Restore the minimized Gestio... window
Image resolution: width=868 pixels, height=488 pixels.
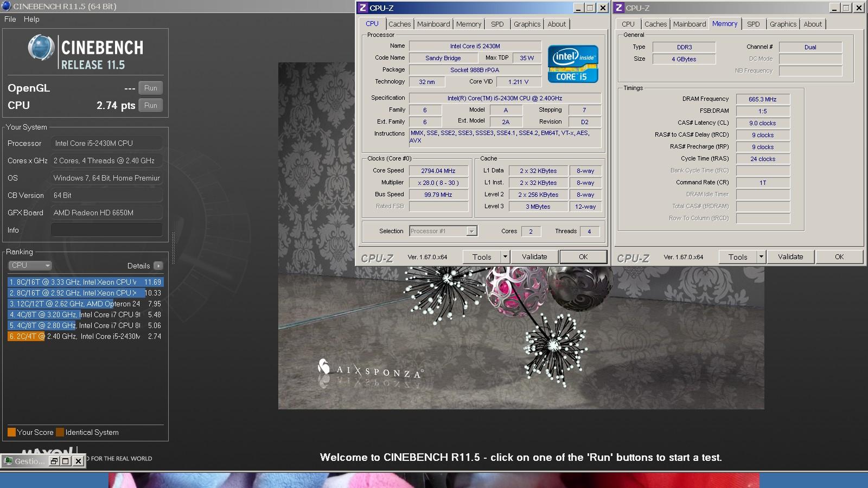tap(54, 461)
